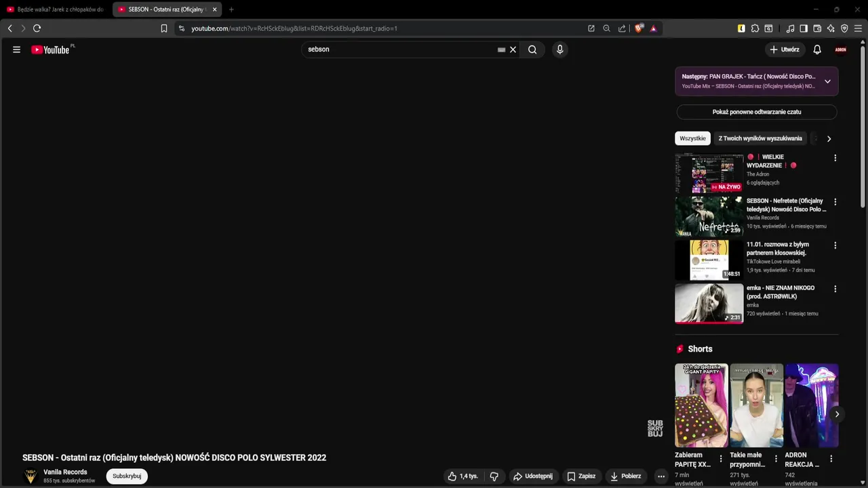The width and height of the screenshot is (868, 488).
Task: Click the 'The Adron' channel name
Action: [758, 174]
